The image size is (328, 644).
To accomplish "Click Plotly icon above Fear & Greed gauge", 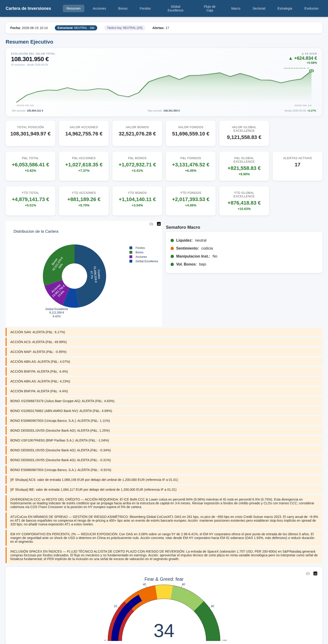I will point(315,573).
